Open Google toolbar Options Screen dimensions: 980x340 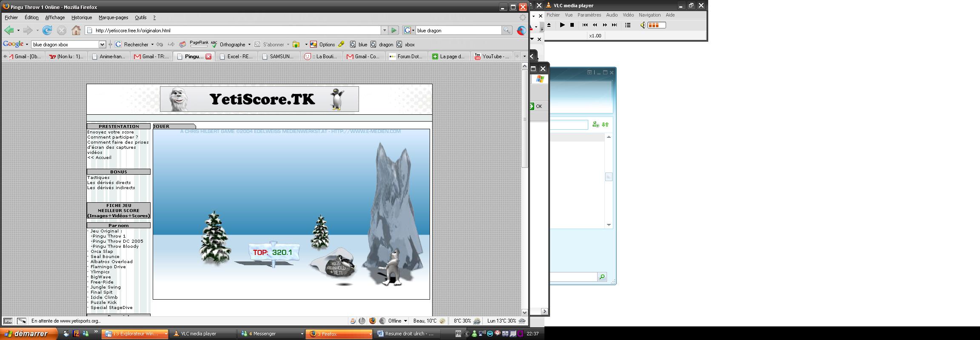322,44
